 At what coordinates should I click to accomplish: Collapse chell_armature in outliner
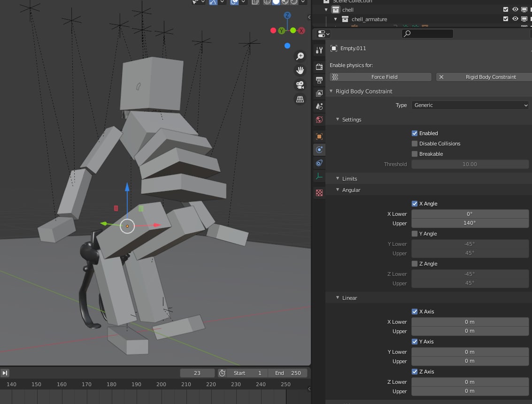[x=336, y=19]
